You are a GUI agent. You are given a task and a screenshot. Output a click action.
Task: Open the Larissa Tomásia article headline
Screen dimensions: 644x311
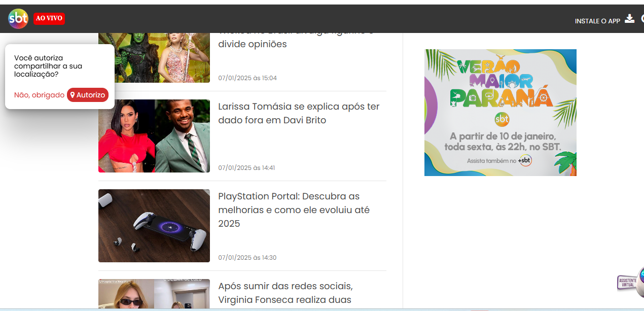click(x=299, y=113)
